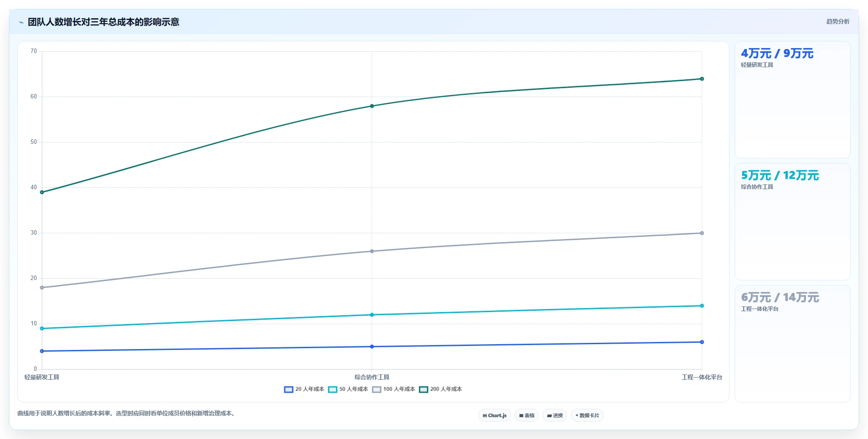Click the 20 人 data point at 综合协作工具

pyautogui.click(x=372, y=346)
